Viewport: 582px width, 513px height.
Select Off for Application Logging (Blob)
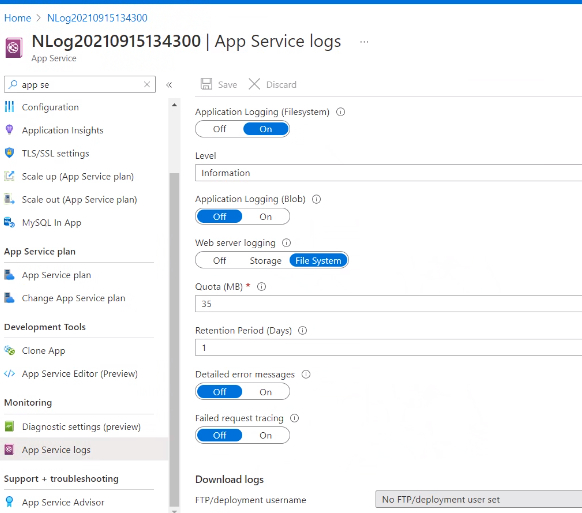point(219,216)
